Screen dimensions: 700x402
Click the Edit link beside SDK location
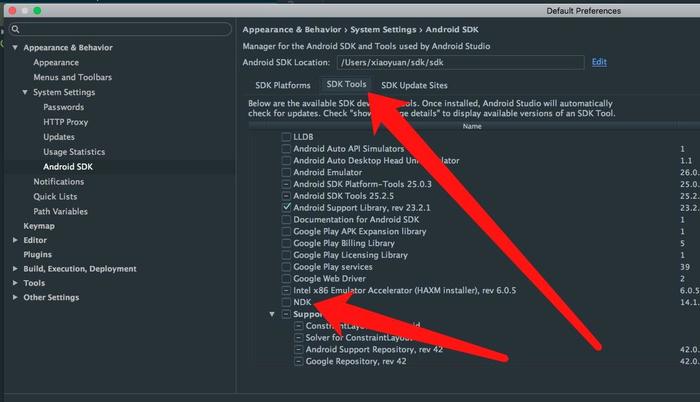tap(599, 62)
